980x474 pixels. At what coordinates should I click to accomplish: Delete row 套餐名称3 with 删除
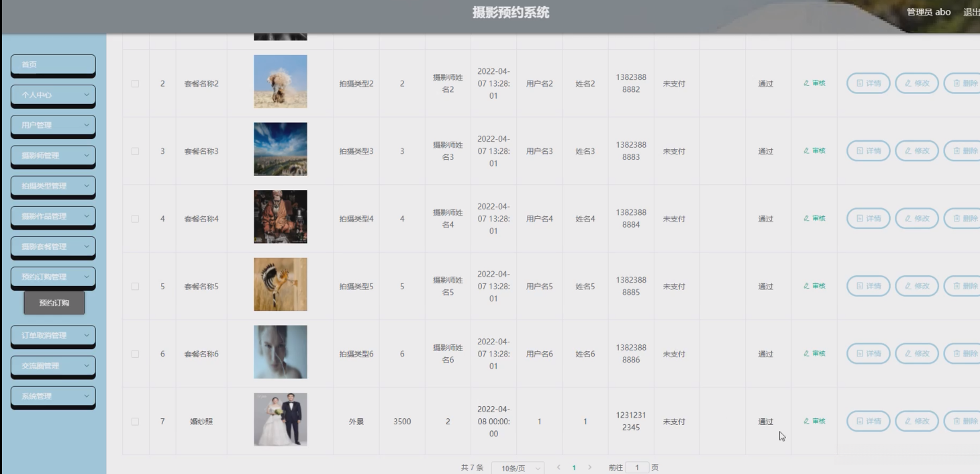963,151
